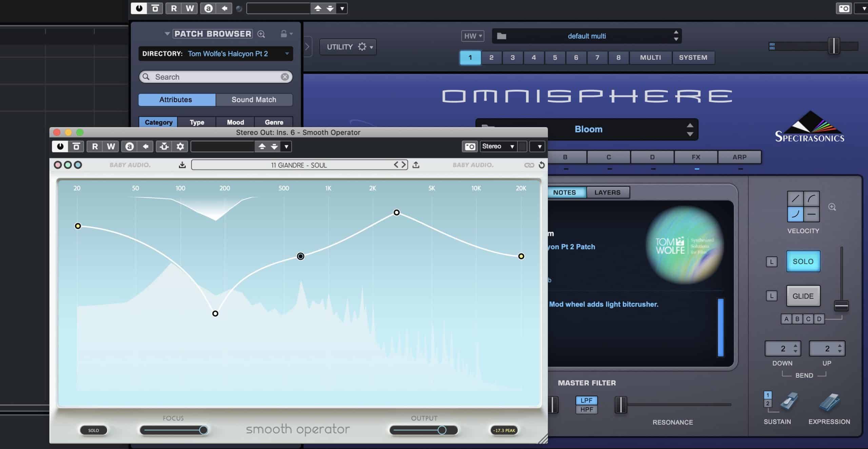Open default multi folder icon

point(501,36)
